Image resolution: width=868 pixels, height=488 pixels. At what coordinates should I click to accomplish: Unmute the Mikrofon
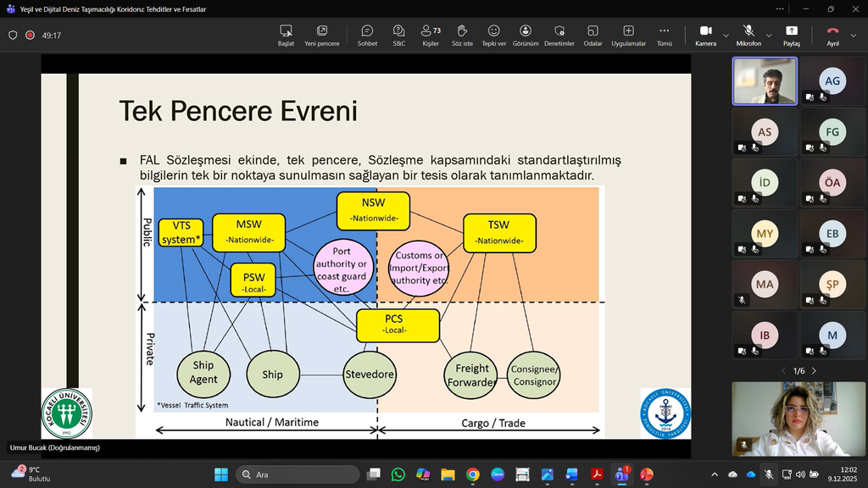click(x=748, y=36)
